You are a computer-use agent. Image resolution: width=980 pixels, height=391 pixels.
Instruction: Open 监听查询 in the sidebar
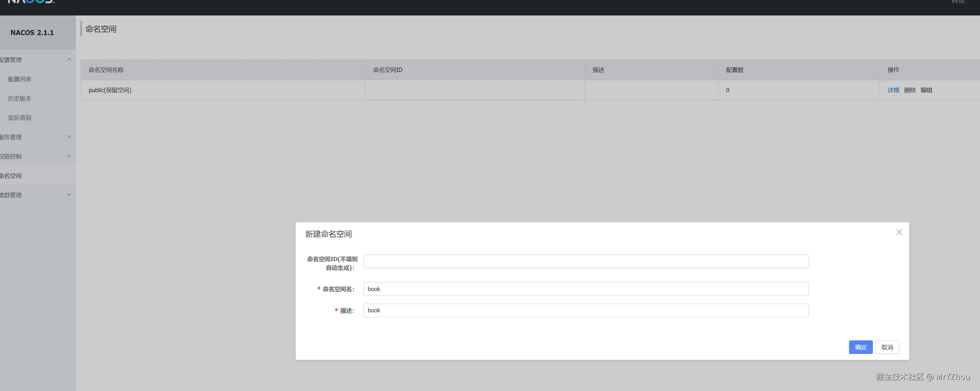coord(20,118)
